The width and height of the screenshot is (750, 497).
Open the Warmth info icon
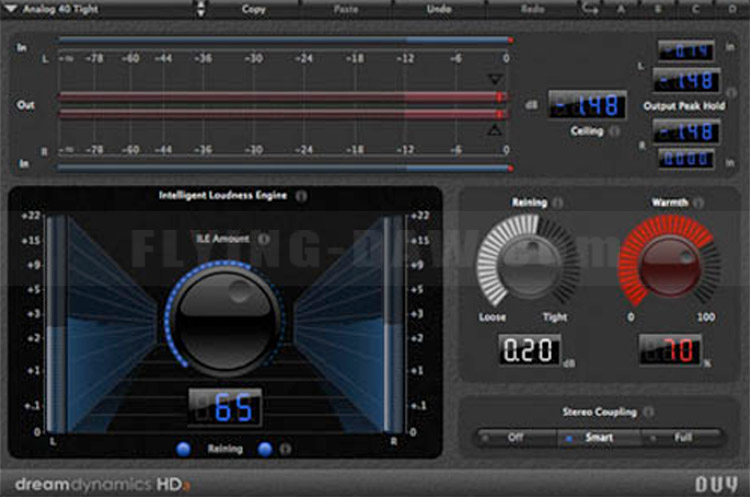coord(698,203)
